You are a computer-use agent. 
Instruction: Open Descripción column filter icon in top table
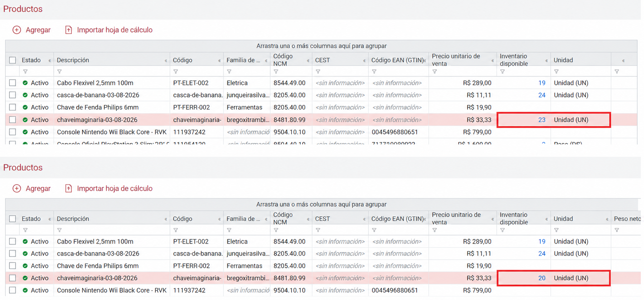click(x=60, y=71)
